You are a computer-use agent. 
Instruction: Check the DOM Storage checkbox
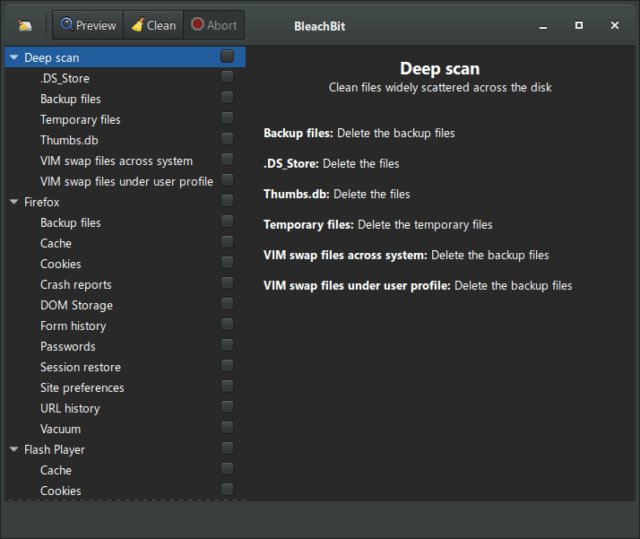227,304
